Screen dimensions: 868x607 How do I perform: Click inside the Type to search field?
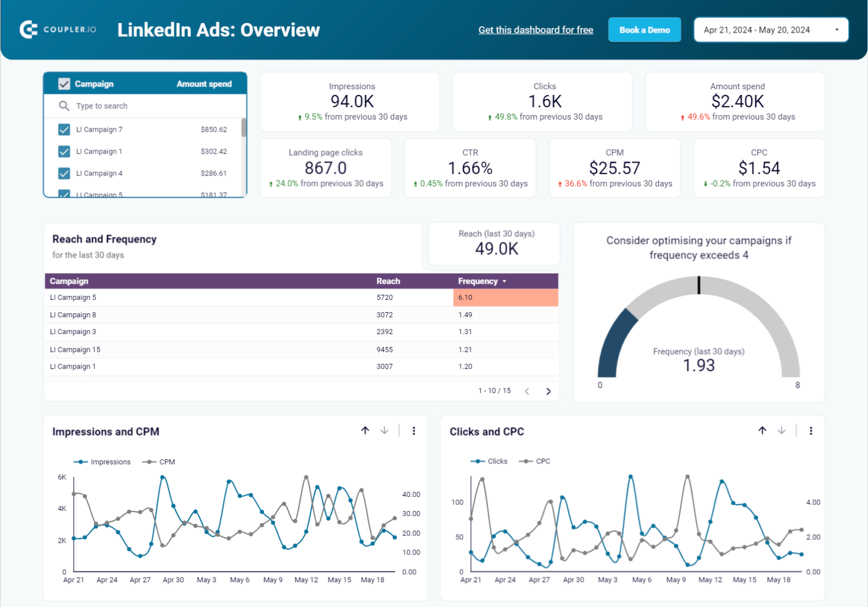click(x=113, y=106)
